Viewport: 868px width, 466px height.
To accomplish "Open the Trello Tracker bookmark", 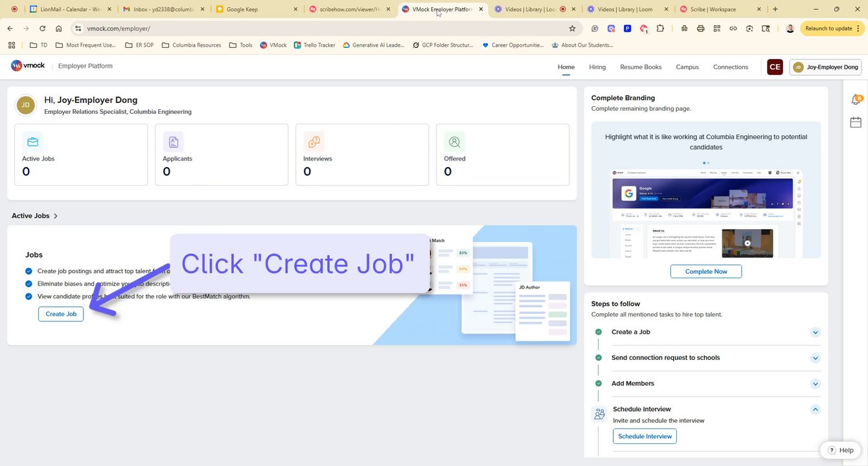I will point(314,45).
